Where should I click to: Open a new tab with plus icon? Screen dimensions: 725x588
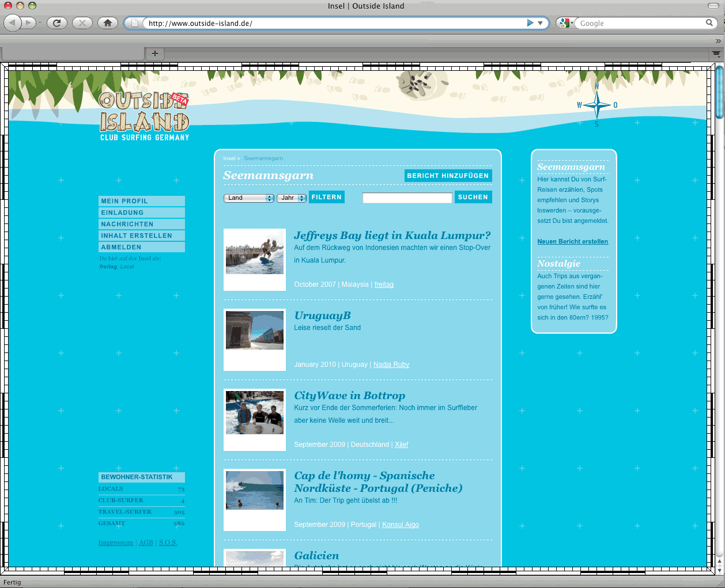pyautogui.click(x=154, y=54)
